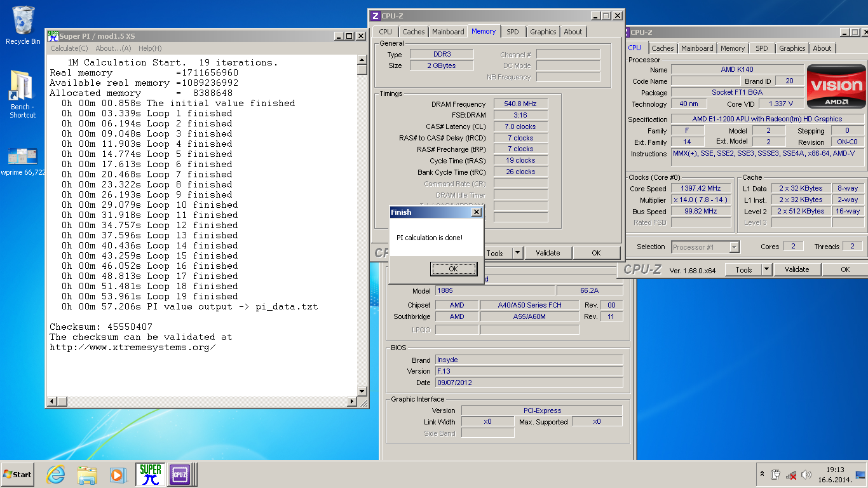Click the Loop 19 finished line

(149, 296)
